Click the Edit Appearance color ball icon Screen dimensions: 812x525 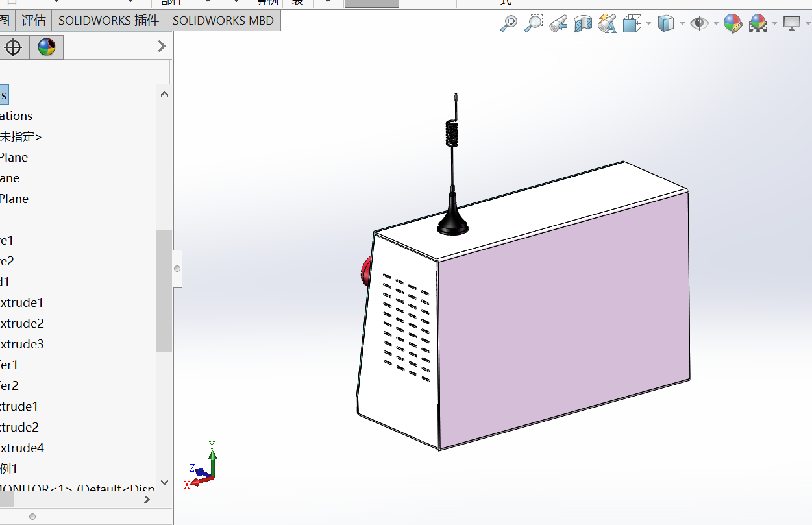732,24
